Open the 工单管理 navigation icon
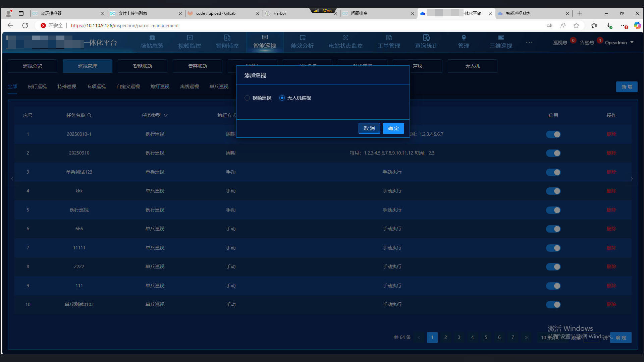 [x=389, y=38]
